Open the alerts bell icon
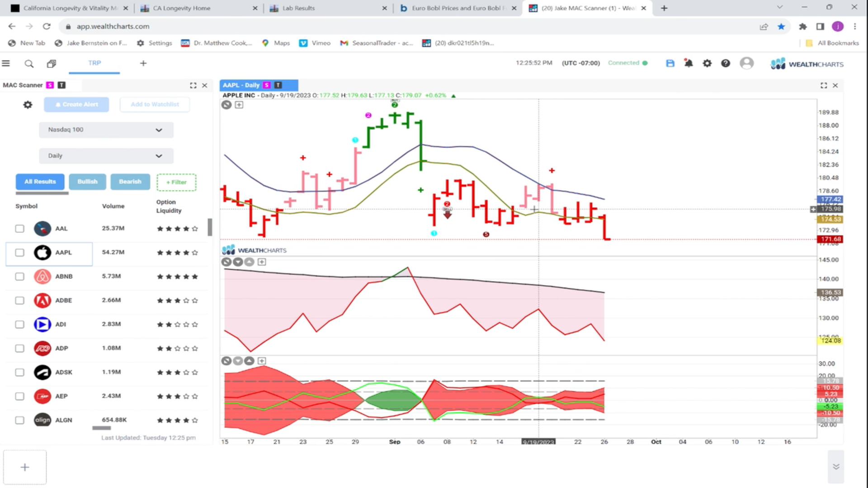Image resolution: width=868 pixels, height=488 pixels. (x=689, y=63)
